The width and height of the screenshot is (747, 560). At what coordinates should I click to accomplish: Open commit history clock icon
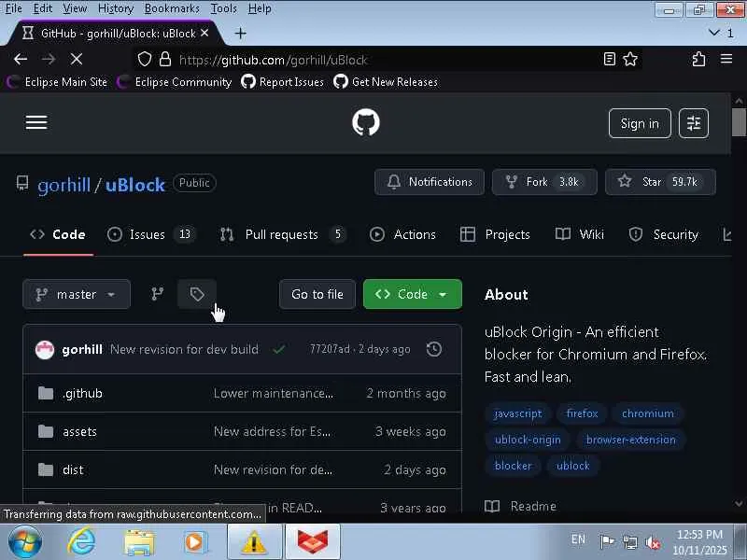434,349
